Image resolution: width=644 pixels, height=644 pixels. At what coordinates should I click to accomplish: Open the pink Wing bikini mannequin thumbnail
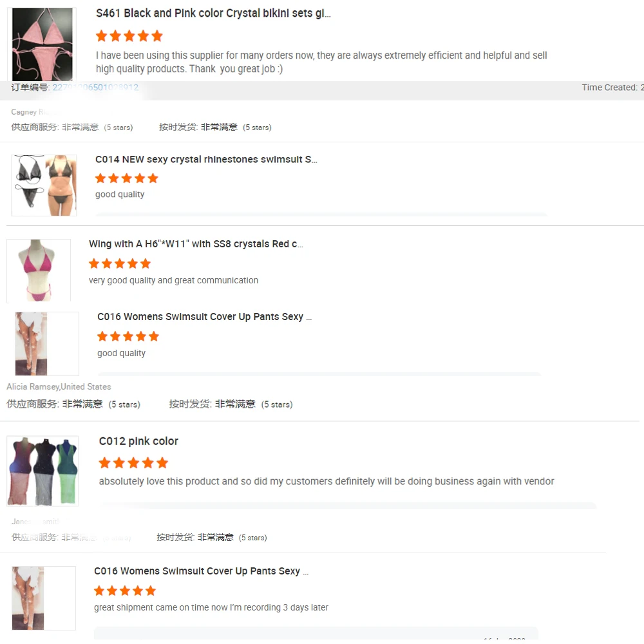(39, 270)
